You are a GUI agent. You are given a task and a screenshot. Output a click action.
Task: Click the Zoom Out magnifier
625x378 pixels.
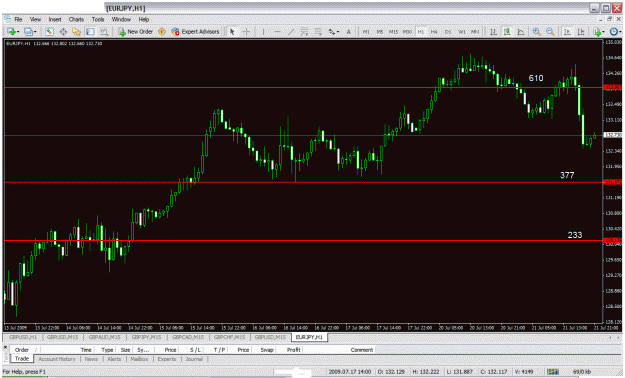point(550,32)
